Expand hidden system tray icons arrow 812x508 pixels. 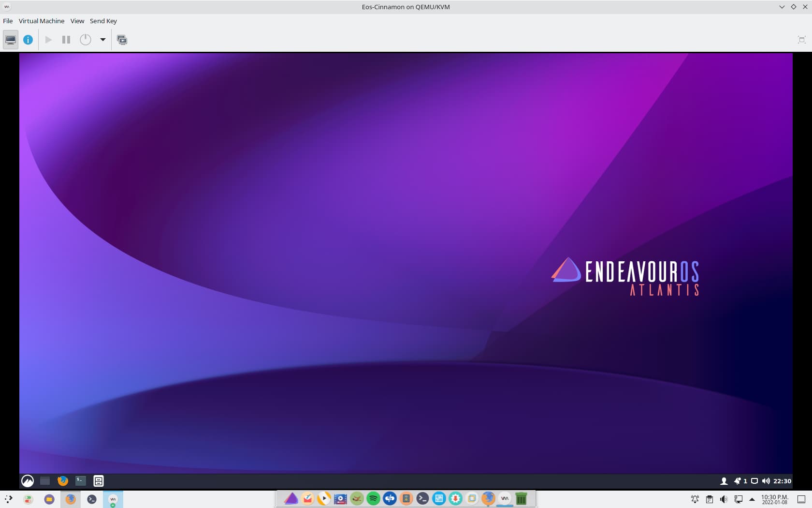[752, 499]
